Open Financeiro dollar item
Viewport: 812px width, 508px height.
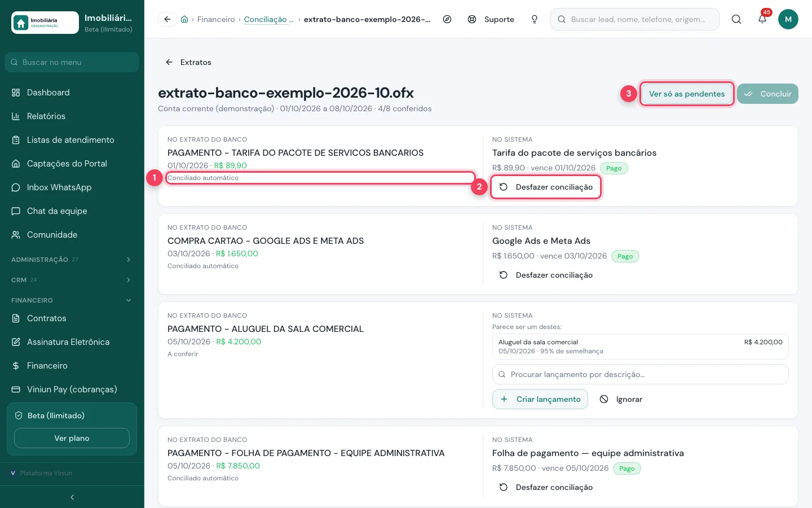click(x=72, y=366)
